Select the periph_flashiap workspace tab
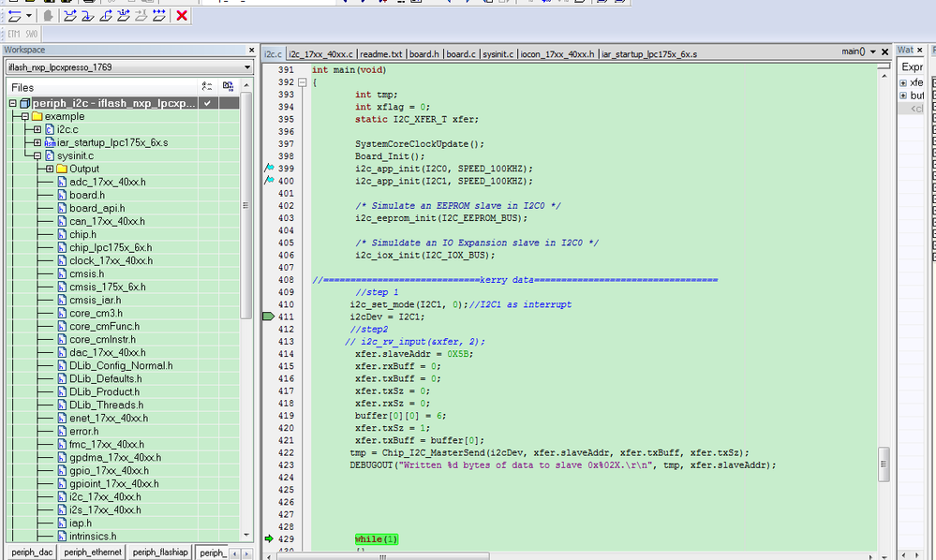Viewport: 936px width, 560px height. point(160,553)
